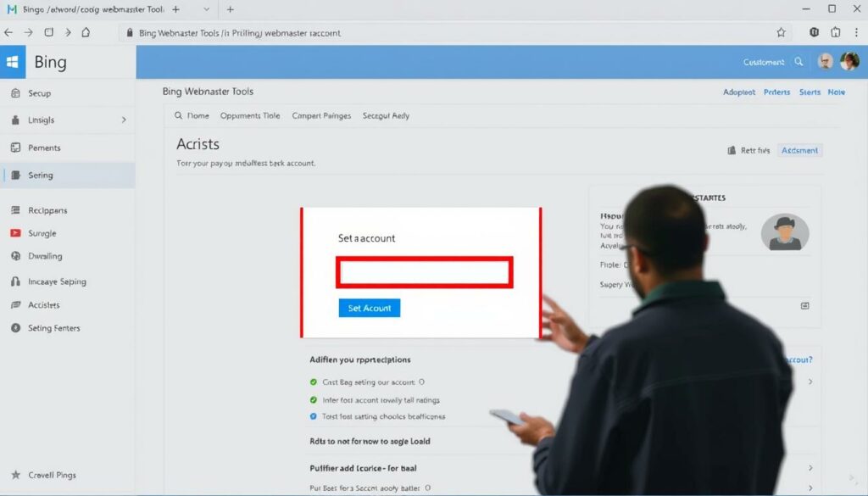The height and width of the screenshot is (496, 868).
Task: Click the Acrists page heading
Action: pos(198,144)
